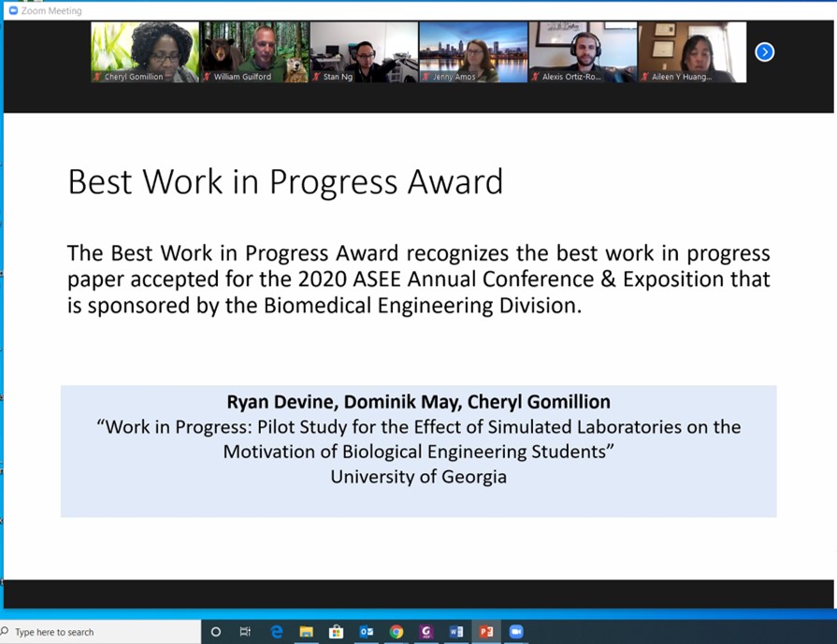Select Cheryl Gomillion's video thumbnail
This screenshot has width=837, height=644.
(x=145, y=52)
